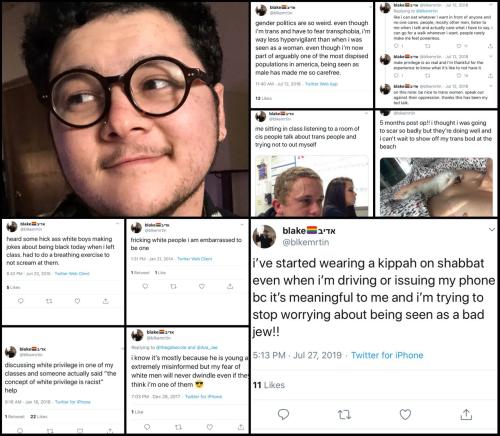
Task: Open the @blkemrtin handle on large tweet
Action: (x=306, y=242)
